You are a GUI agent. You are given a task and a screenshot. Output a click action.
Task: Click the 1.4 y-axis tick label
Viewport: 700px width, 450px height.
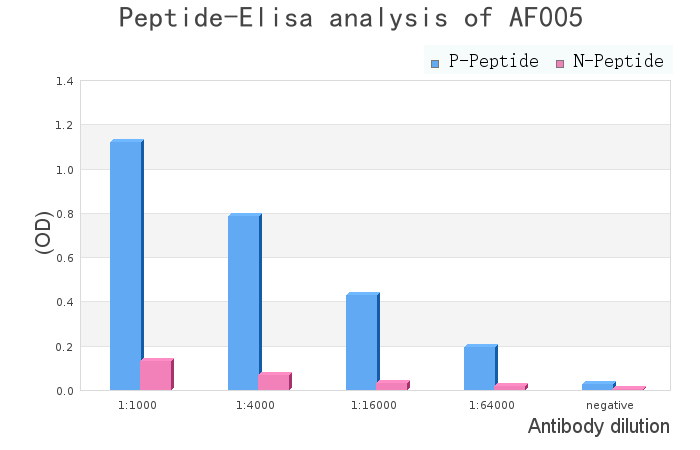[x=64, y=81]
